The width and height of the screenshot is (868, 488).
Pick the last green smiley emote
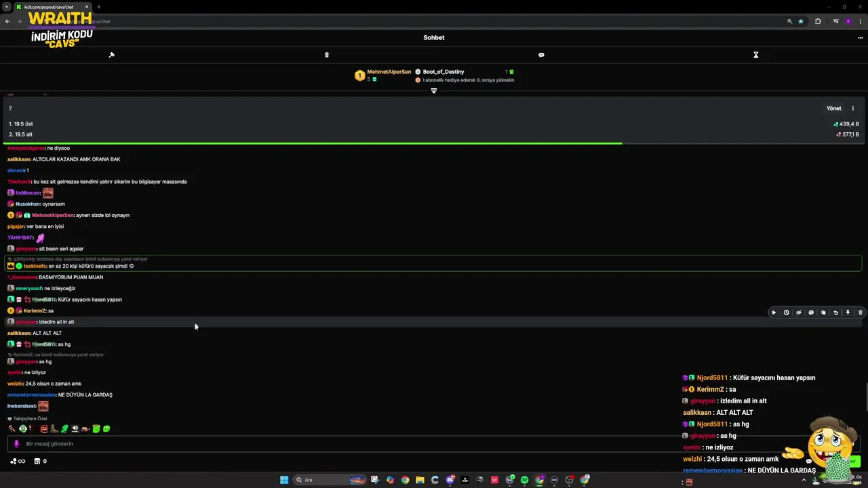106,428
